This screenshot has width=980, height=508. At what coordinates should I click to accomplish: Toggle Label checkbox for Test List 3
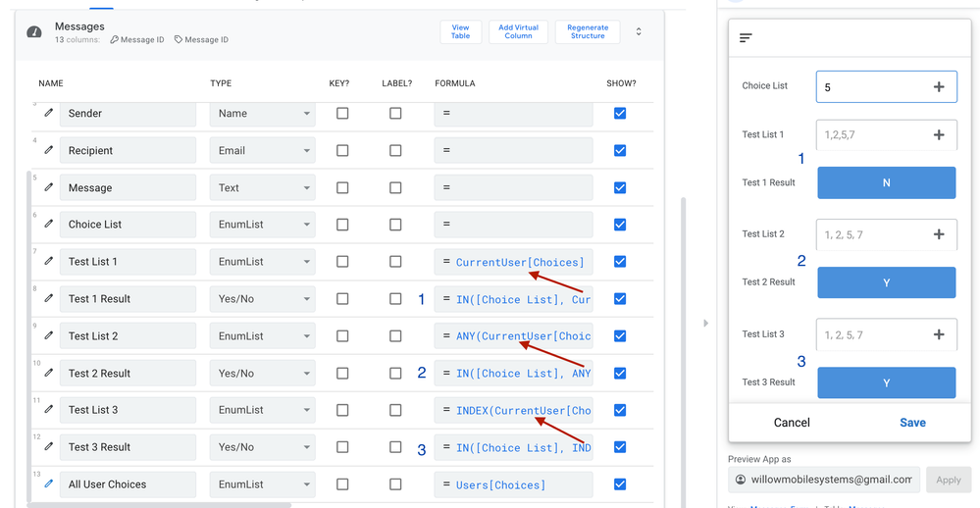click(x=395, y=410)
